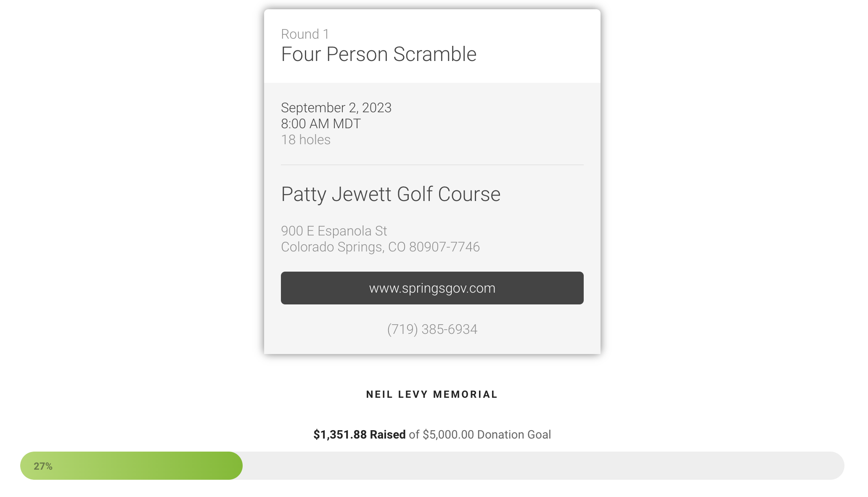Open the www.springsgov.com website button
This screenshot has width=868, height=497.
(x=432, y=288)
